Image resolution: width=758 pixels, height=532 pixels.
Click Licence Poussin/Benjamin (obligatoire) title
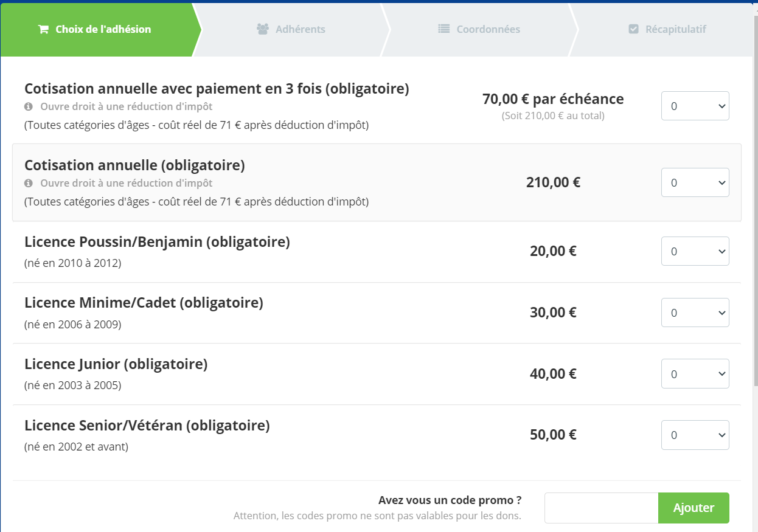pyautogui.click(x=157, y=242)
